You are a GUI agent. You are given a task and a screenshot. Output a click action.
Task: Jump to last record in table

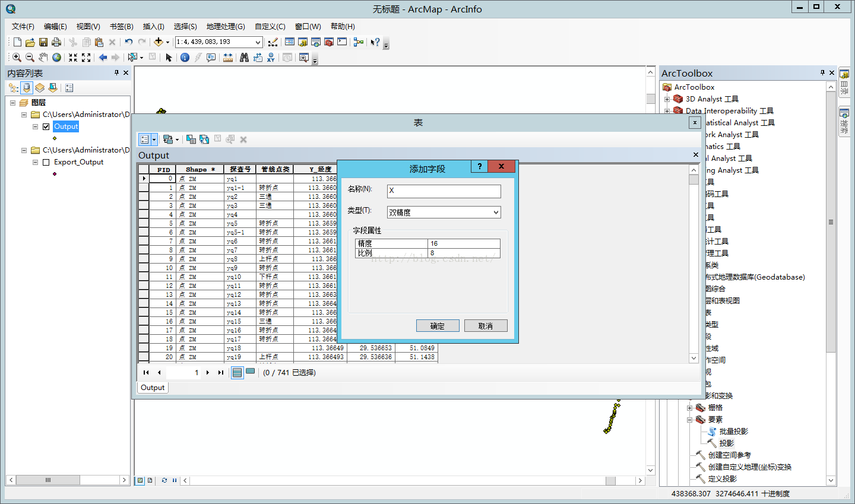coord(220,372)
